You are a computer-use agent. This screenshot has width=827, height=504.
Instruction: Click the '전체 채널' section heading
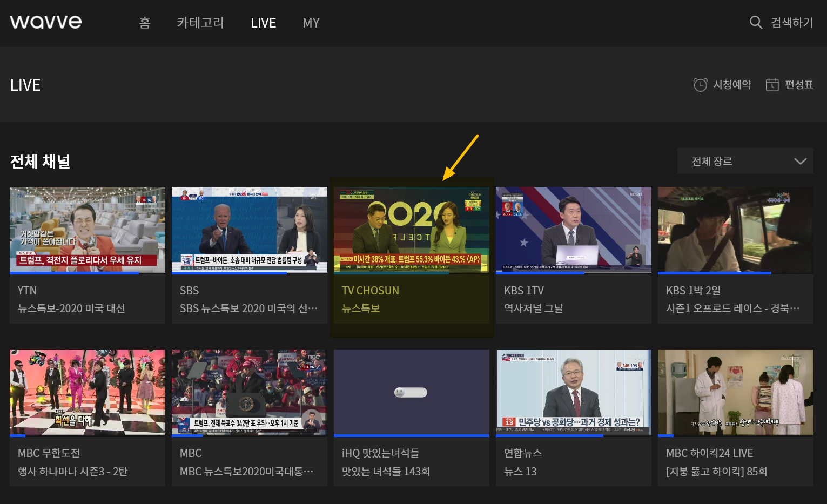(41, 162)
